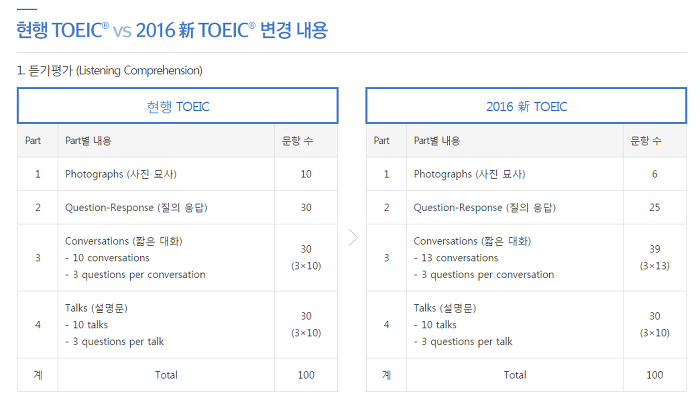
Task: Click the '계' cell in 현행 TOEIC table
Action: pyautogui.click(x=38, y=375)
